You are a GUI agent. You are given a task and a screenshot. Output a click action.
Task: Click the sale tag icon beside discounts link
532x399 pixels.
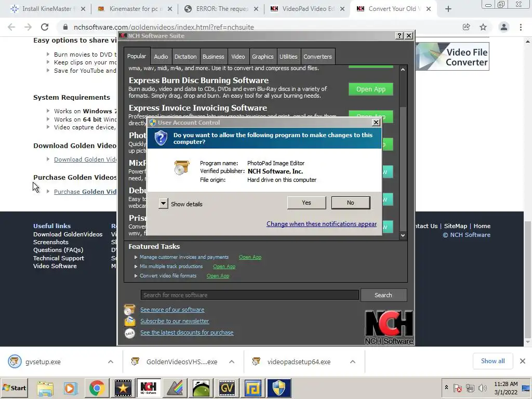coord(129,333)
